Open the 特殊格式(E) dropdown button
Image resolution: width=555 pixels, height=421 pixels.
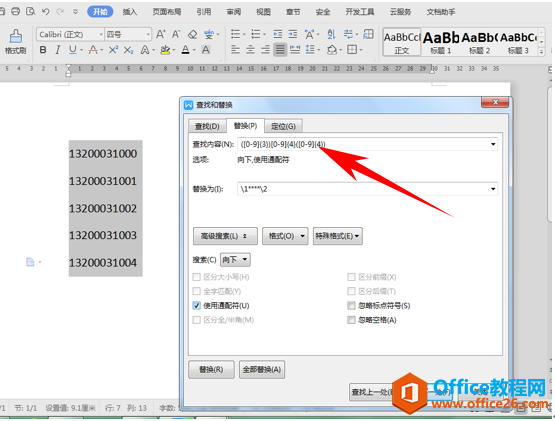point(338,236)
